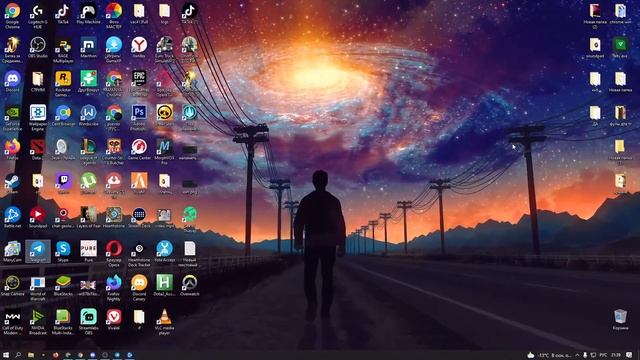Open the Opera browser shortcut
Image resolution: width=640 pixels, height=360 pixels.
pos(113,254)
